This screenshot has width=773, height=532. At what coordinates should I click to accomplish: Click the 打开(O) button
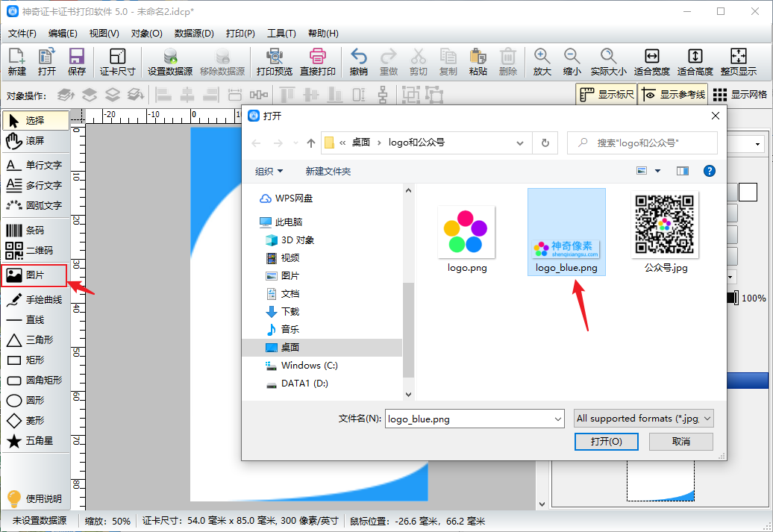[x=606, y=442]
